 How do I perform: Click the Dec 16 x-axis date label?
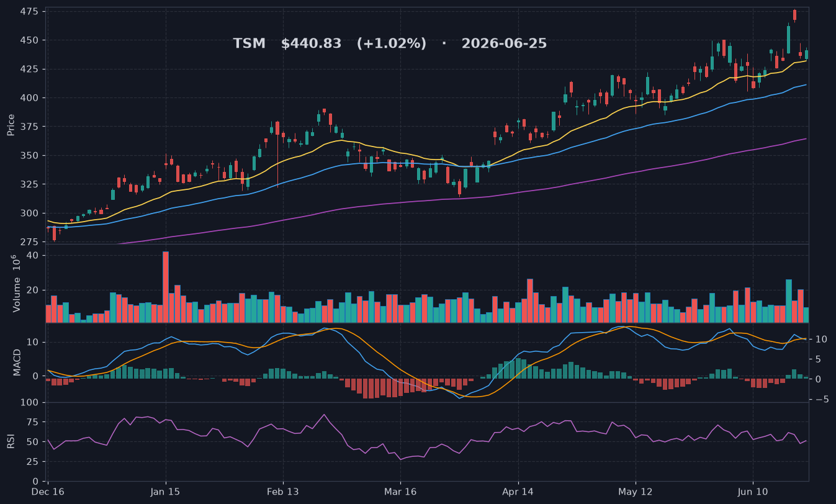point(48,492)
